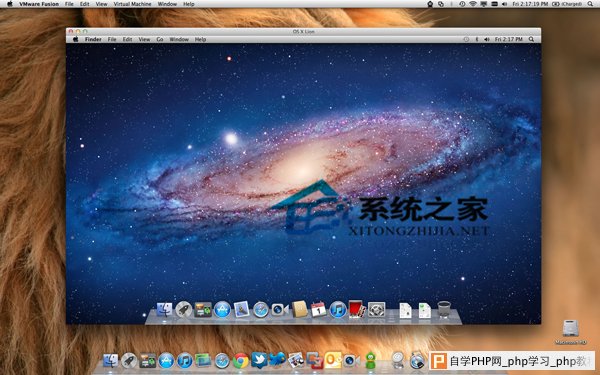
Task: Open System Preferences in the guest VM dock
Action: [x=377, y=310]
